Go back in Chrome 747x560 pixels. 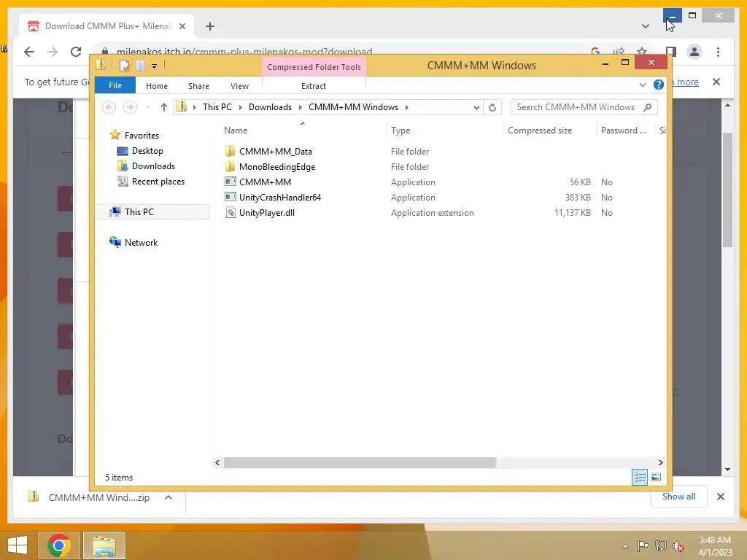point(29,52)
